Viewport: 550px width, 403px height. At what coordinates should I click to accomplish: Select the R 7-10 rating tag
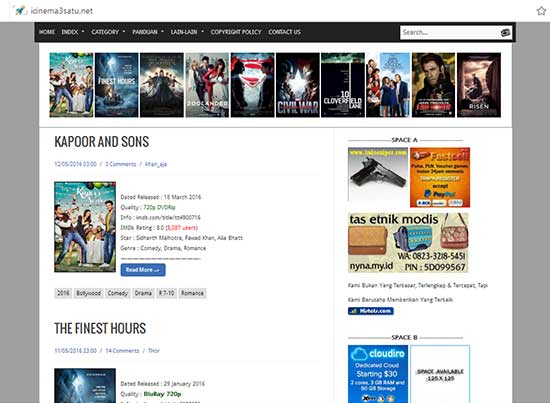166,293
